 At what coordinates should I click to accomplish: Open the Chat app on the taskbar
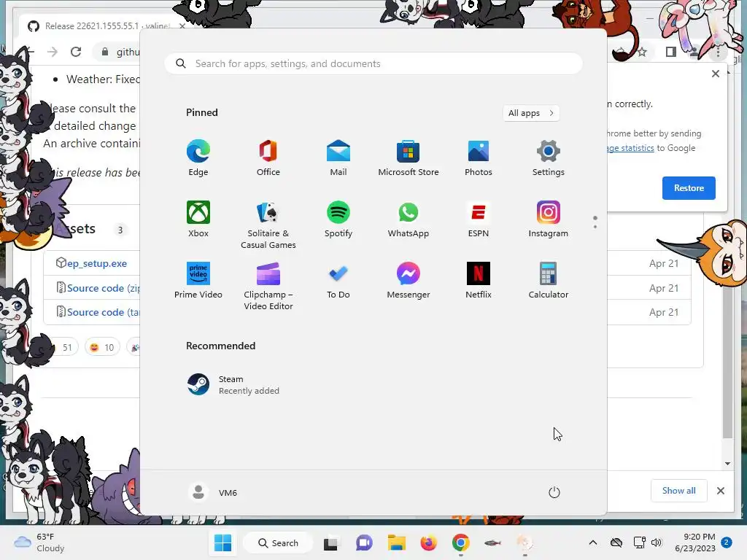(364, 542)
